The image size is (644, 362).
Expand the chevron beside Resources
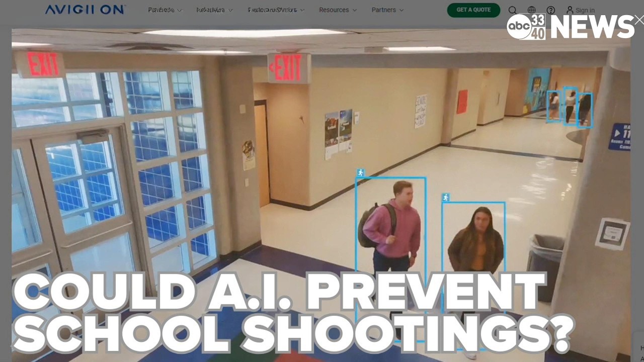click(x=354, y=10)
